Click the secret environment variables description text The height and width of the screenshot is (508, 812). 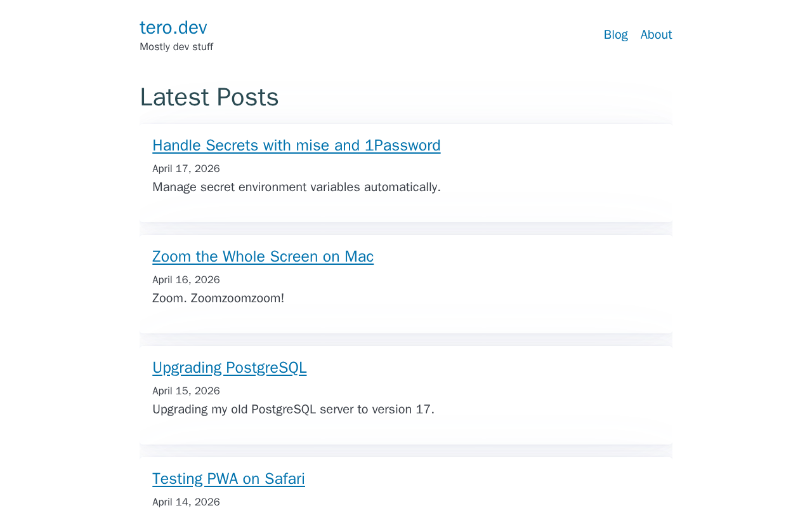[x=296, y=187]
